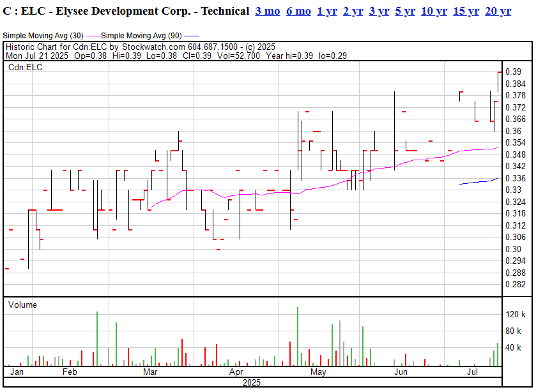Click the 0.36 price axis label
Viewport: 536px width, 392px height.
514,132
